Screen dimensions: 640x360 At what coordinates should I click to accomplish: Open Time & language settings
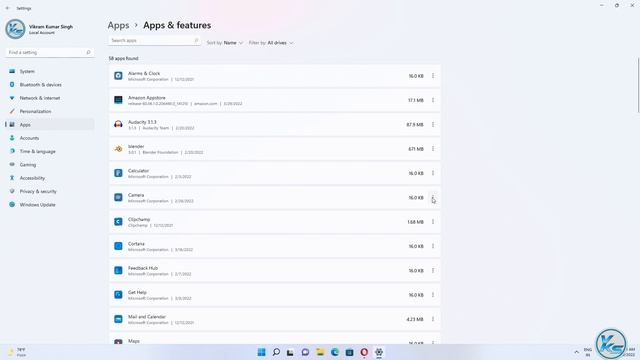[50, 151]
